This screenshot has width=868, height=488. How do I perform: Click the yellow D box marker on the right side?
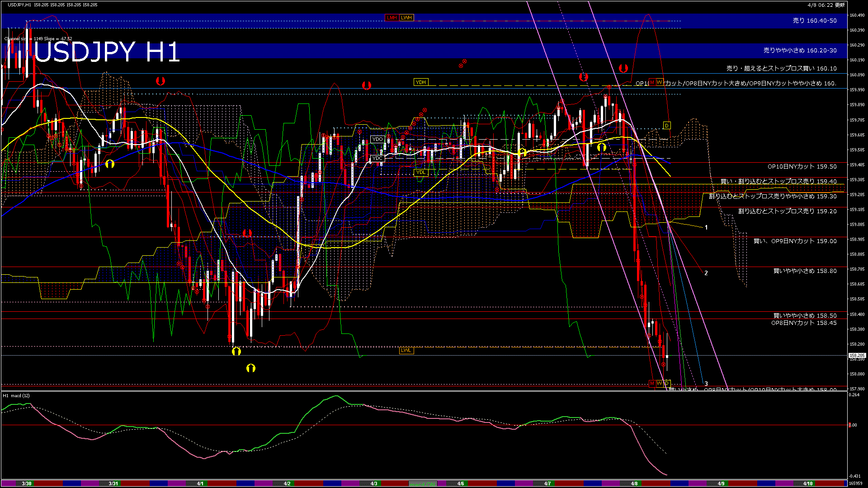[666, 125]
